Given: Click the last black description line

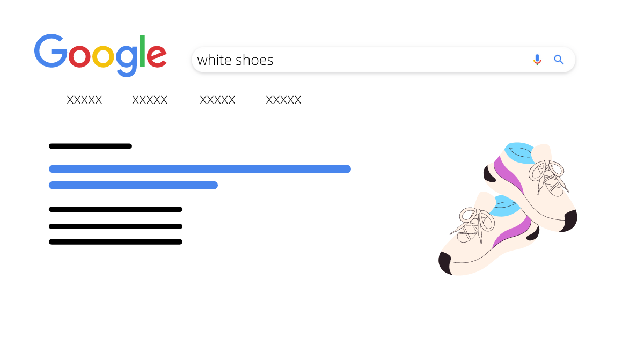Looking at the screenshot, I should tap(115, 242).
